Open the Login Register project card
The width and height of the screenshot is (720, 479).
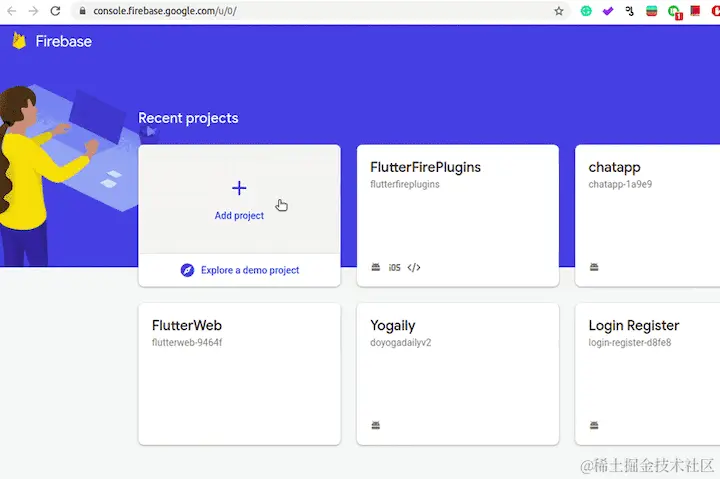647,374
